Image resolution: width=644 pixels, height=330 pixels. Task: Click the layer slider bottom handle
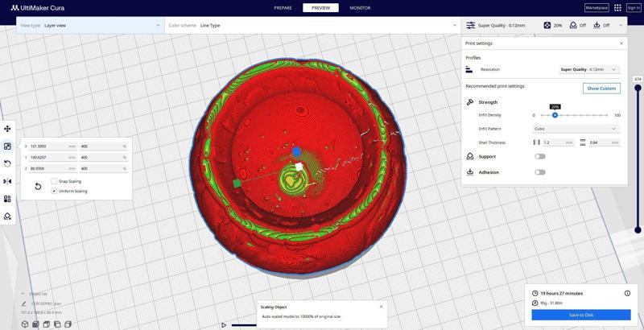click(638, 230)
